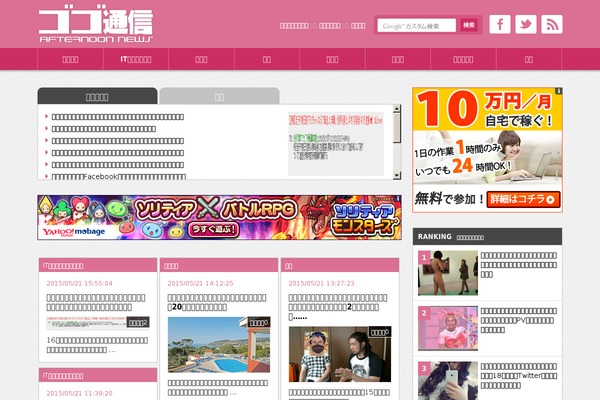Image resolution: width=600 pixels, height=400 pixels.
Task: Open the ソリティア×バトルRPG banner ad
Action: [219, 217]
